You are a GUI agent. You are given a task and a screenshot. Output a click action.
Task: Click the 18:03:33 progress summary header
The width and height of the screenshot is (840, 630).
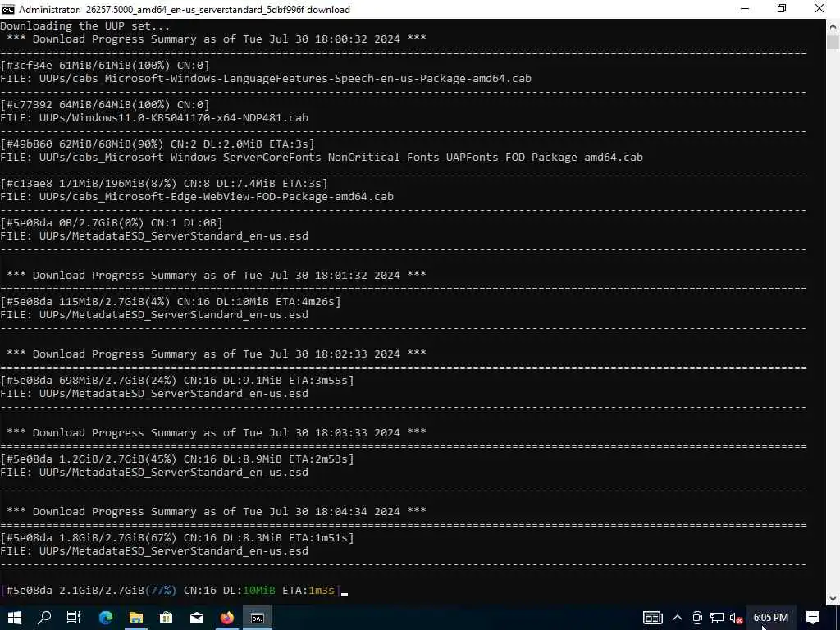point(217,433)
